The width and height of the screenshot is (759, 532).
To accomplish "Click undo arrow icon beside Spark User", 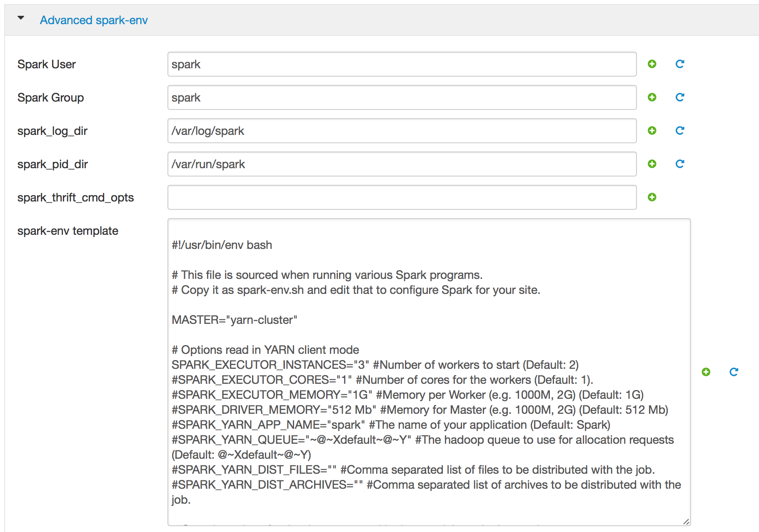I will pyautogui.click(x=680, y=64).
